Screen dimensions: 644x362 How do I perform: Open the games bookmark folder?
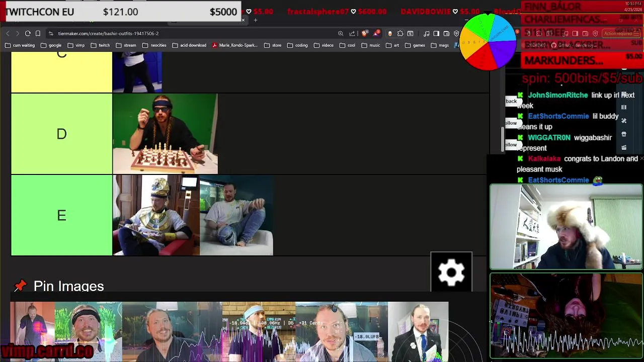(x=415, y=45)
